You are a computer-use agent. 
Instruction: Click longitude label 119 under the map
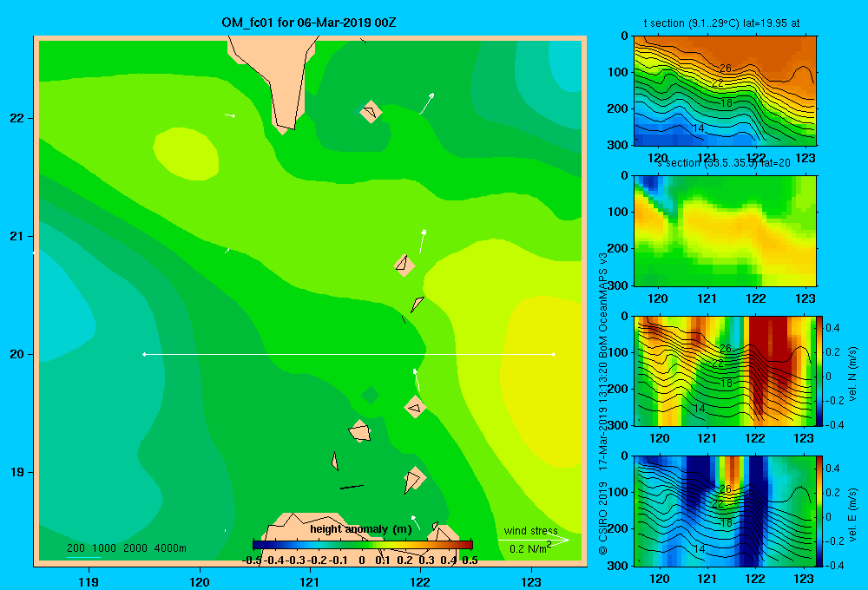pos(89,581)
